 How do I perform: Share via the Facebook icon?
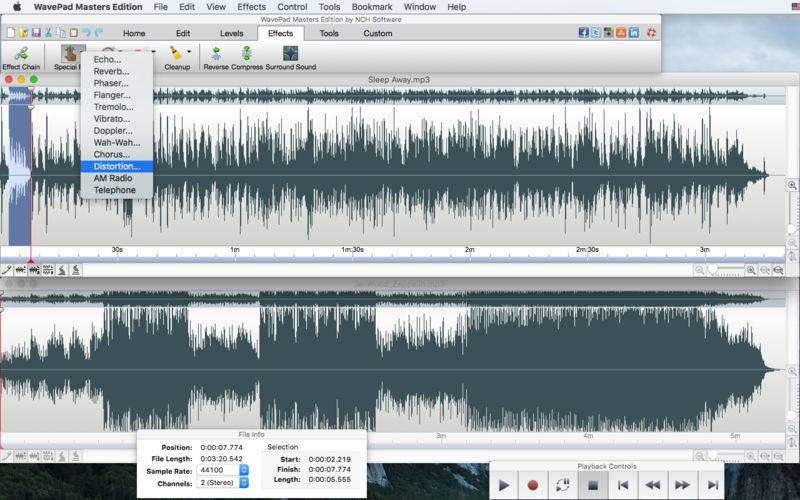pyautogui.click(x=584, y=33)
